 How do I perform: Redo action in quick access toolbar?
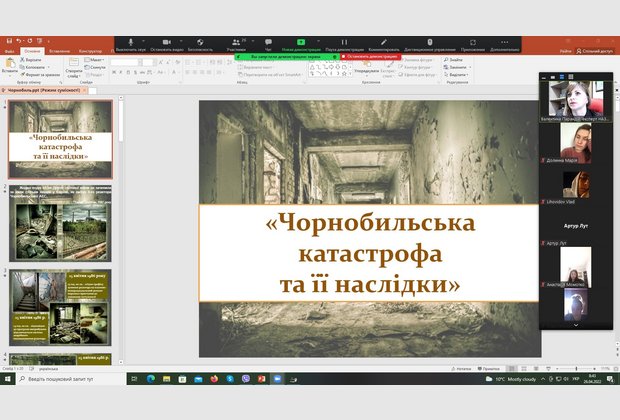point(30,41)
